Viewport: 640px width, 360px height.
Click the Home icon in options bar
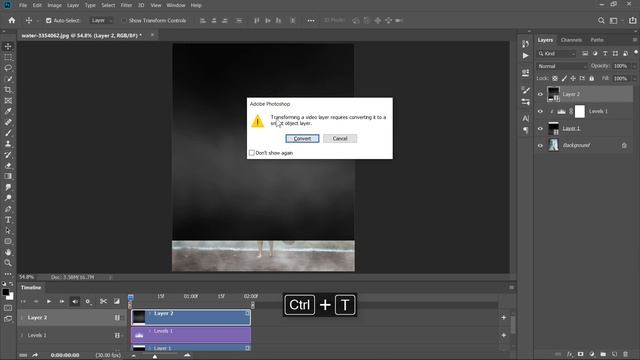point(12,20)
